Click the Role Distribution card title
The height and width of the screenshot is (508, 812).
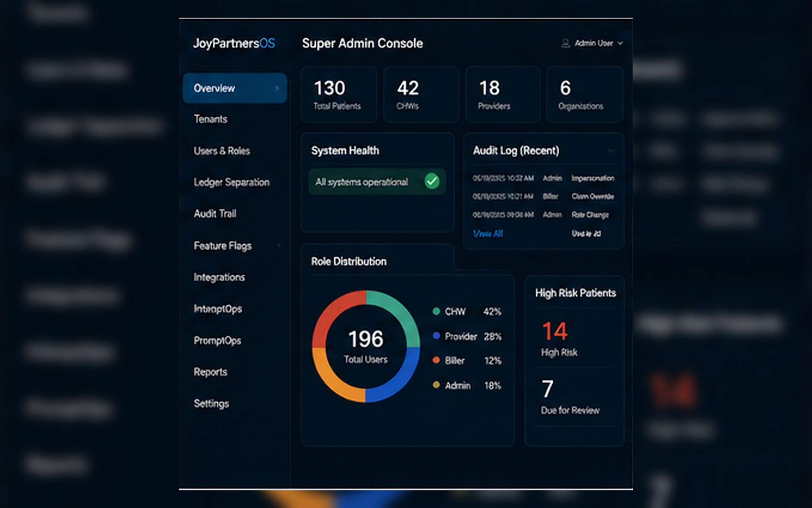click(x=348, y=261)
